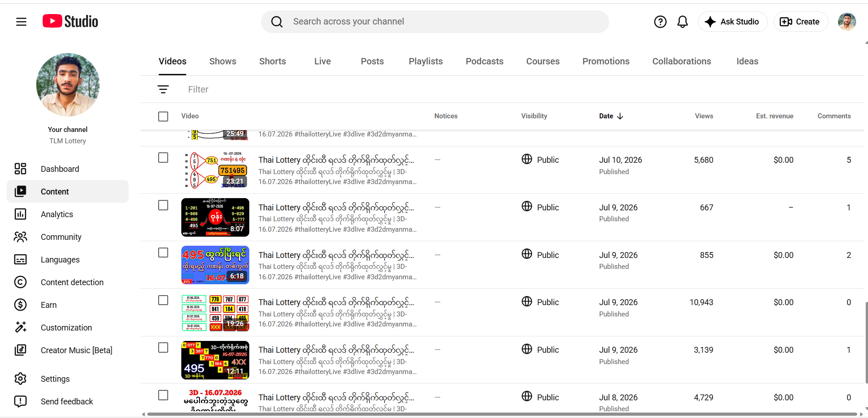Click the Ask Studio button

pyautogui.click(x=732, y=22)
